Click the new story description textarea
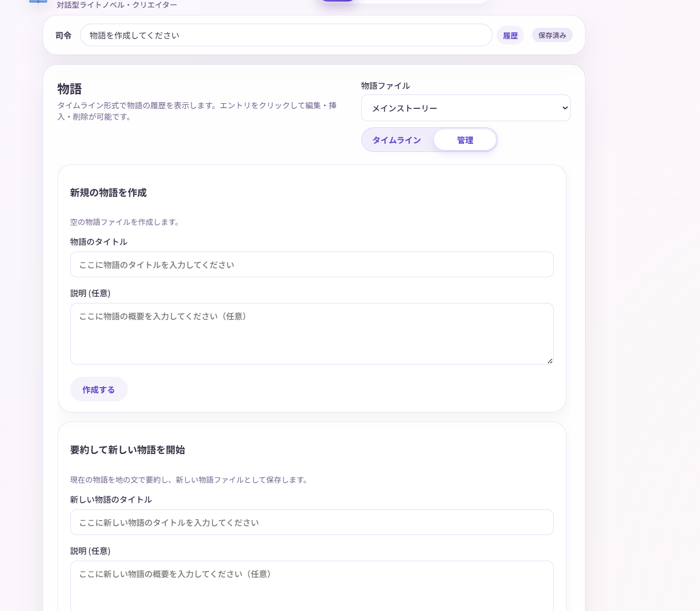 click(x=312, y=585)
